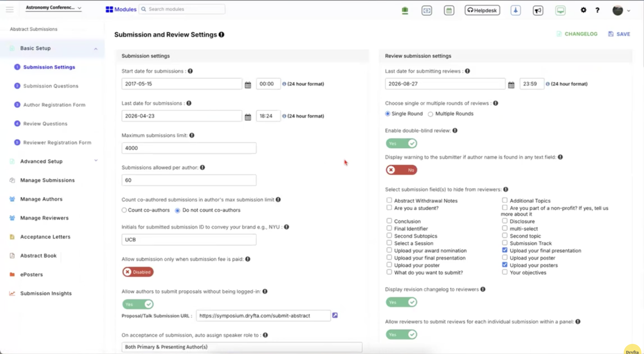Open the Astronomy Conference event dropdown

click(54, 8)
